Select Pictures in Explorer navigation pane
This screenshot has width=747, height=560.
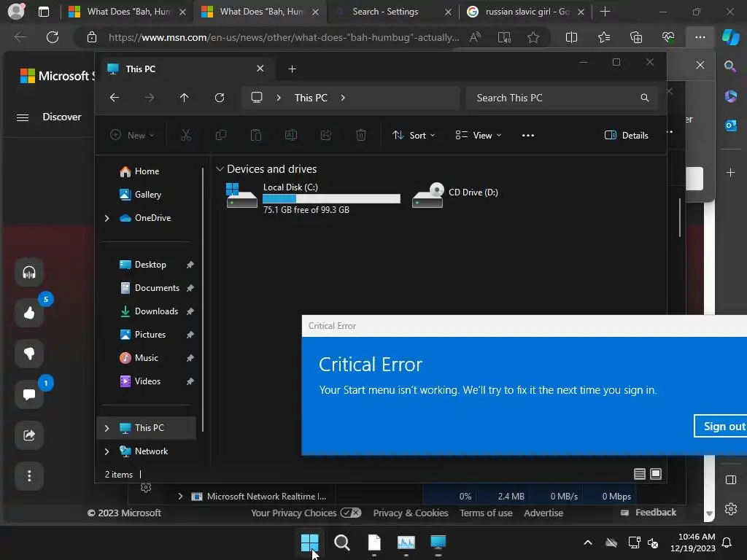click(150, 335)
